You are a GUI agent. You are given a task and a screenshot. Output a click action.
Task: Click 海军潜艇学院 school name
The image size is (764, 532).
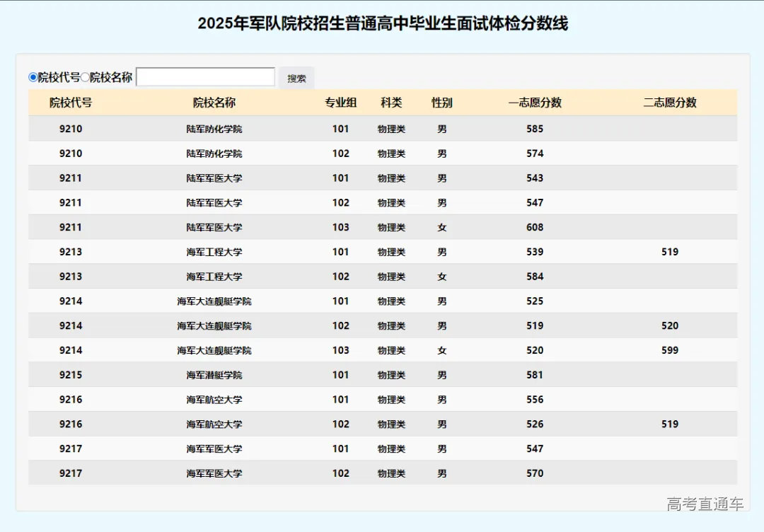click(214, 375)
